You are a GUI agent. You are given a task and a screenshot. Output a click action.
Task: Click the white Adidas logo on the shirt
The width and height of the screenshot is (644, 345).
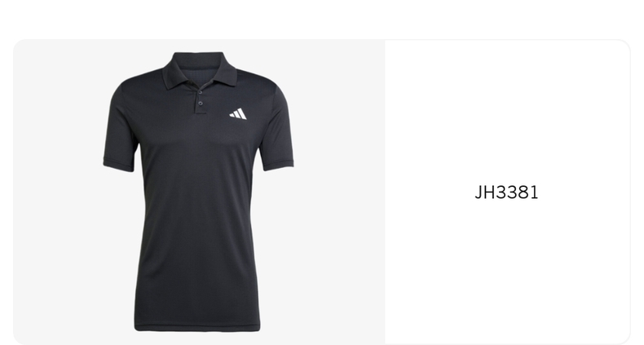[x=238, y=113]
